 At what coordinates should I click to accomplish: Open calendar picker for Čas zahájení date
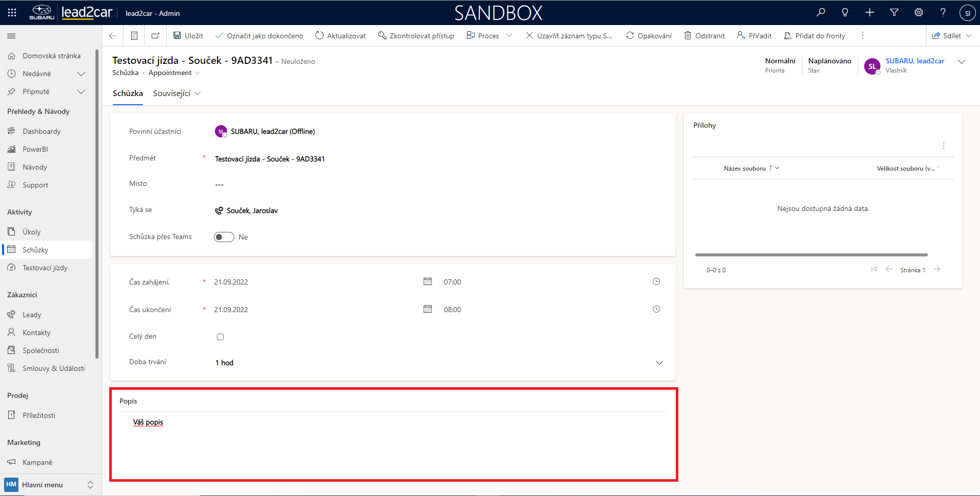pos(428,281)
